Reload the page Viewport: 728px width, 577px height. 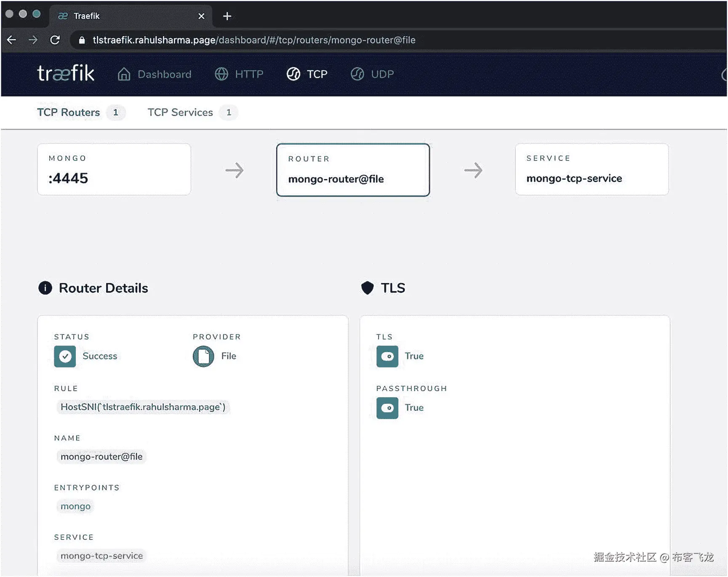[55, 40]
